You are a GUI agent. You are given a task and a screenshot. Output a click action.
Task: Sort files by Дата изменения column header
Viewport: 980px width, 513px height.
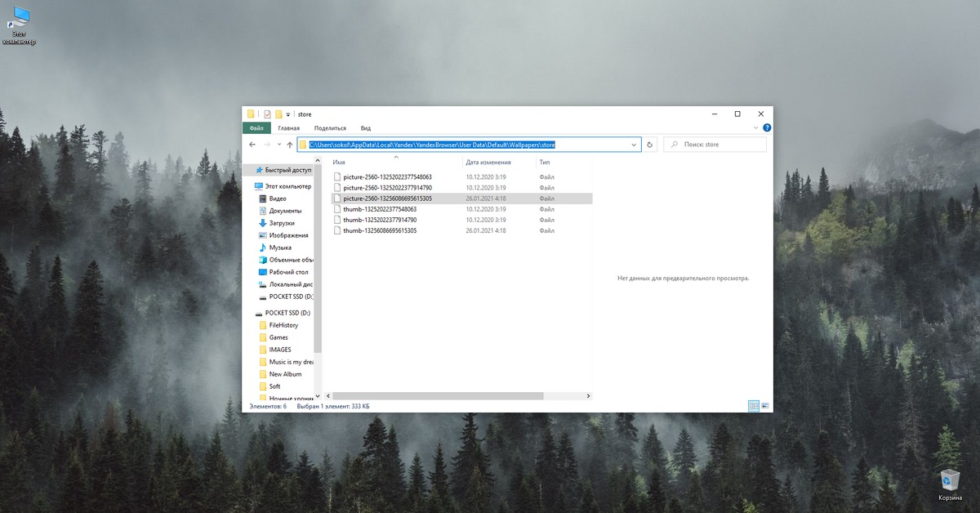(488, 163)
